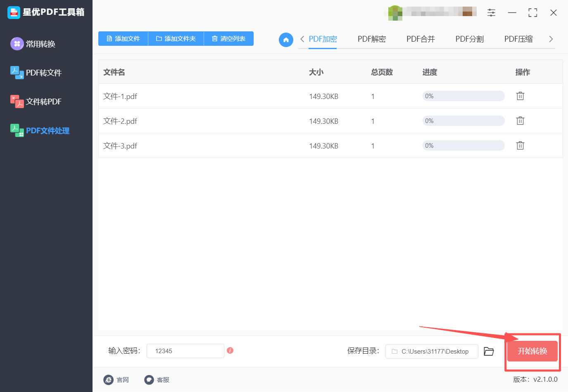Select PDF文件处理 in the sidebar
Viewport: 568px width, 392px height.
[40, 130]
